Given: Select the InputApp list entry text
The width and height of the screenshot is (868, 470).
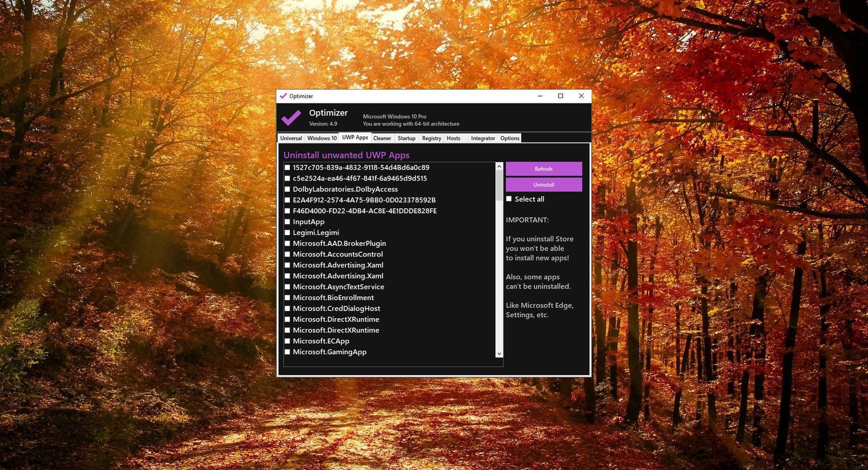Looking at the screenshot, I should point(308,222).
